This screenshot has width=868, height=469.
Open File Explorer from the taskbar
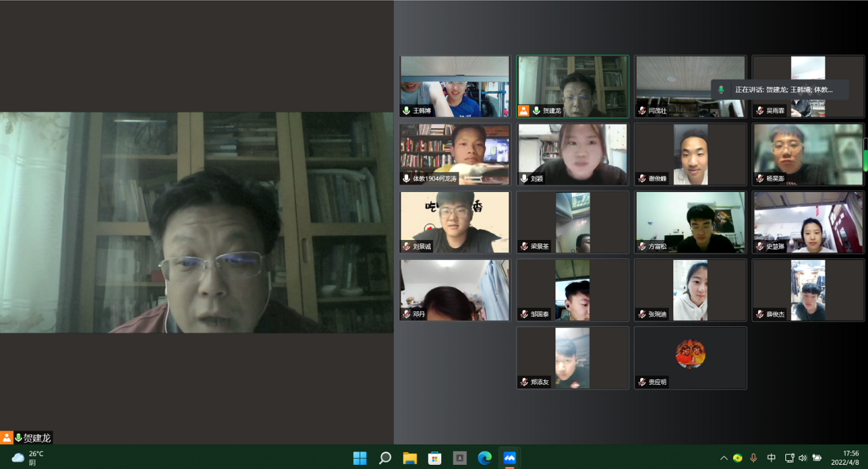click(410, 458)
